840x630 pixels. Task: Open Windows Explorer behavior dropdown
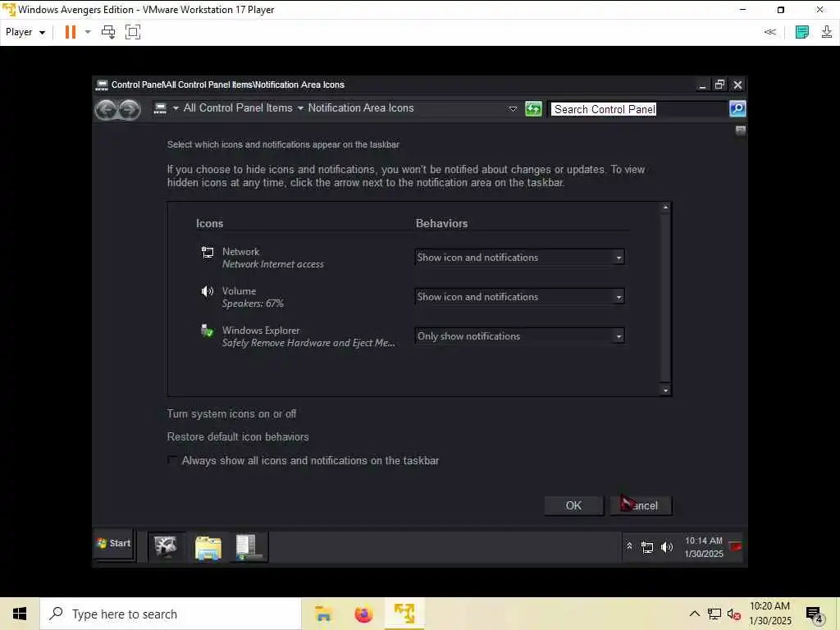(x=519, y=336)
